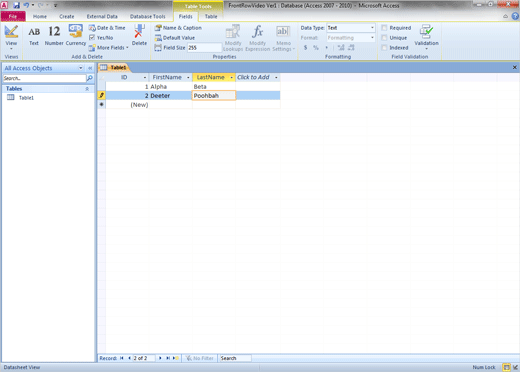
Task: Close the Table1 window with X
Action: [x=515, y=68]
